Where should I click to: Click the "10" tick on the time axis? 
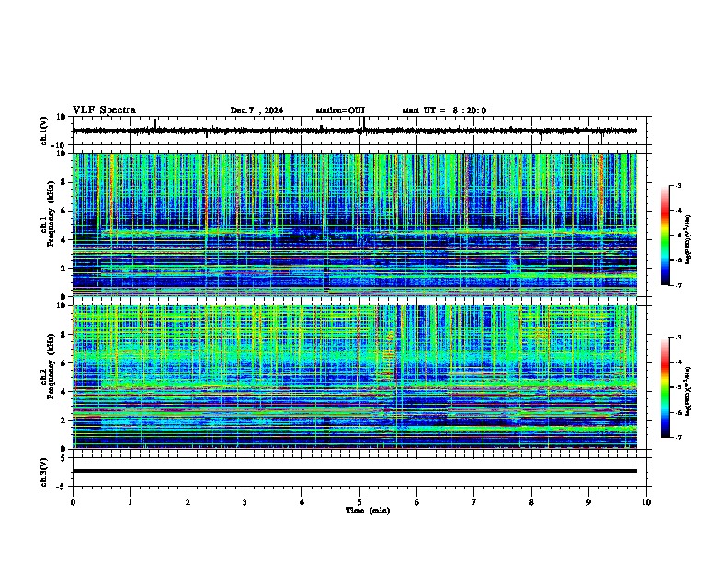[x=646, y=502]
